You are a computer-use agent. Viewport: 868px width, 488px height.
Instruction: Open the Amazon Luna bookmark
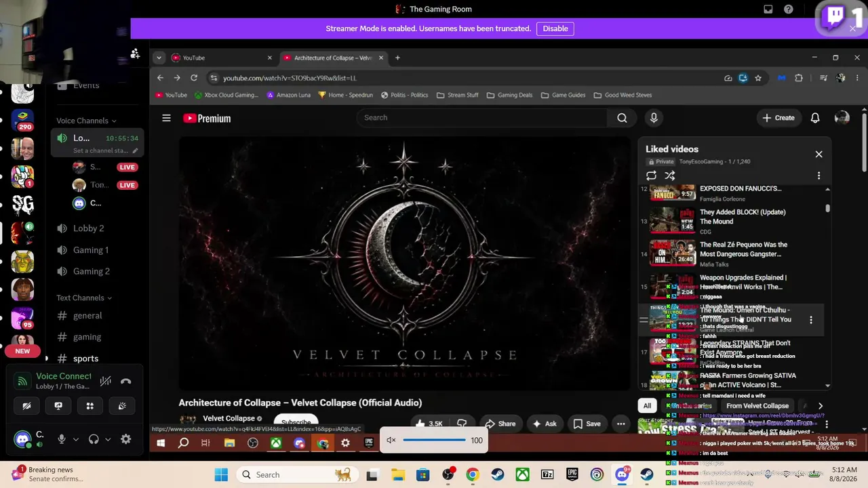[x=289, y=95]
